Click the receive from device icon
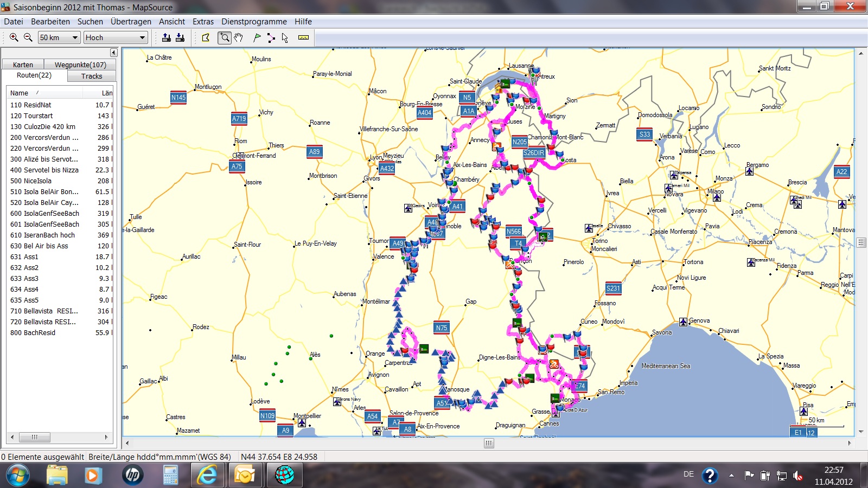 click(180, 37)
